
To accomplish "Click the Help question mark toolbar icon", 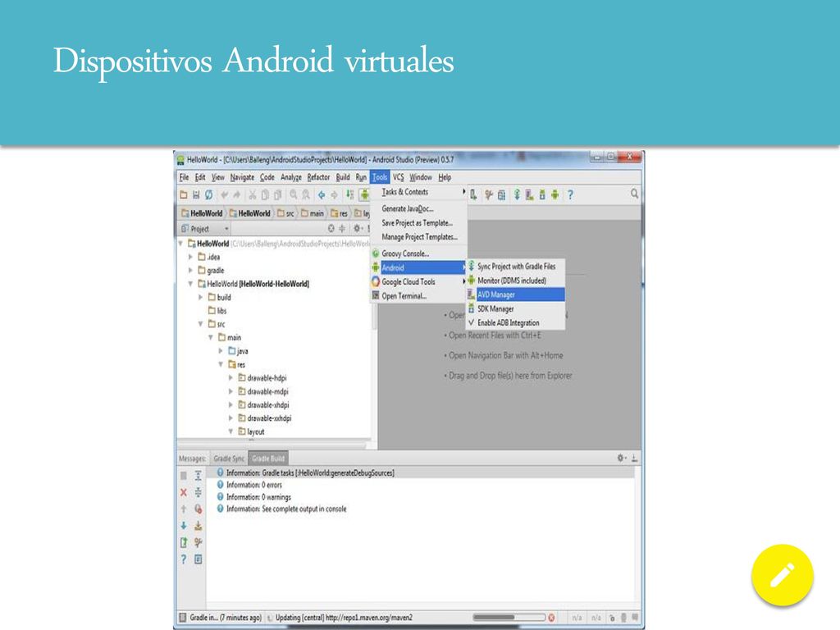I will click(x=571, y=195).
